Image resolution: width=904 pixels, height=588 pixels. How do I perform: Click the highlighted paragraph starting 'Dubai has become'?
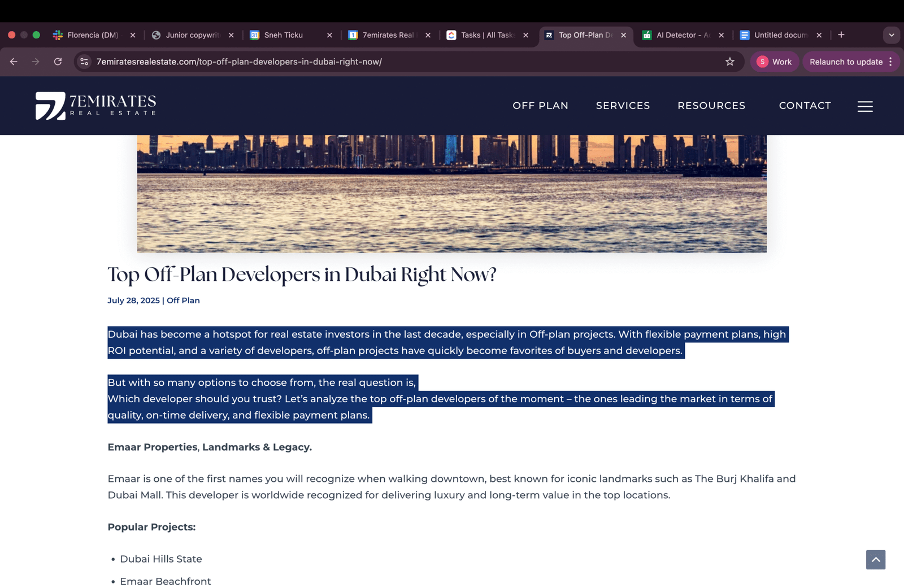[x=448, y=342]
